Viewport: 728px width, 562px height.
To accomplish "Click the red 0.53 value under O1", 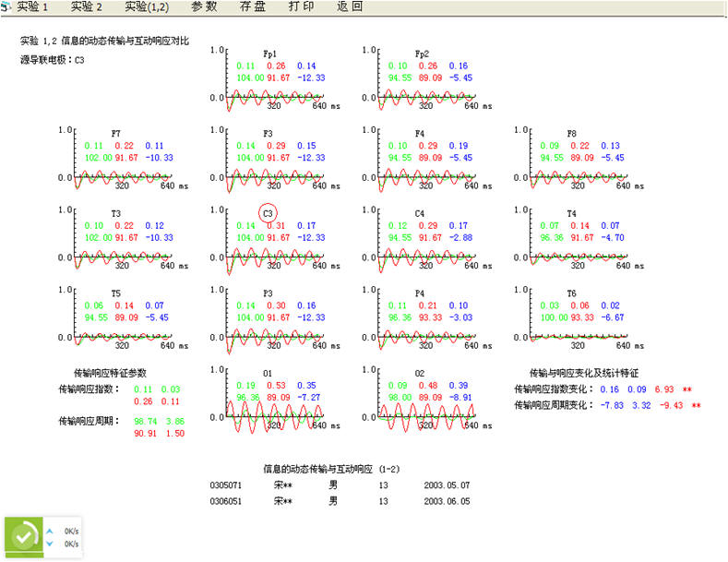I will coord(276,386).
